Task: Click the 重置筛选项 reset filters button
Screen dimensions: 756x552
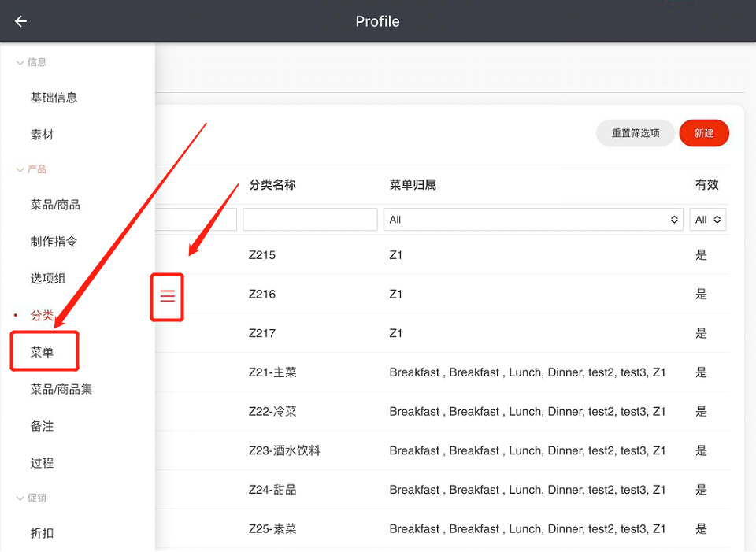Action: (x=636, y=133)
